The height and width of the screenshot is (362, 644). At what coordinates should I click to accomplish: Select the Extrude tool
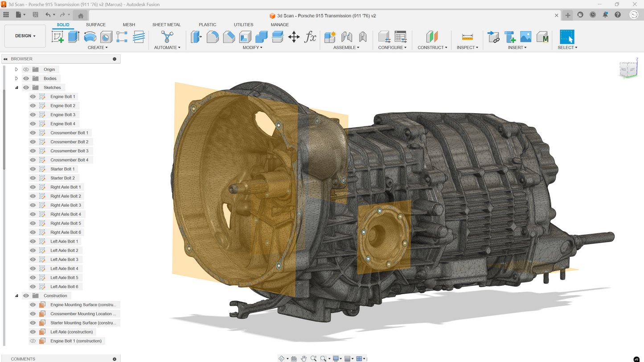(74, 37)
